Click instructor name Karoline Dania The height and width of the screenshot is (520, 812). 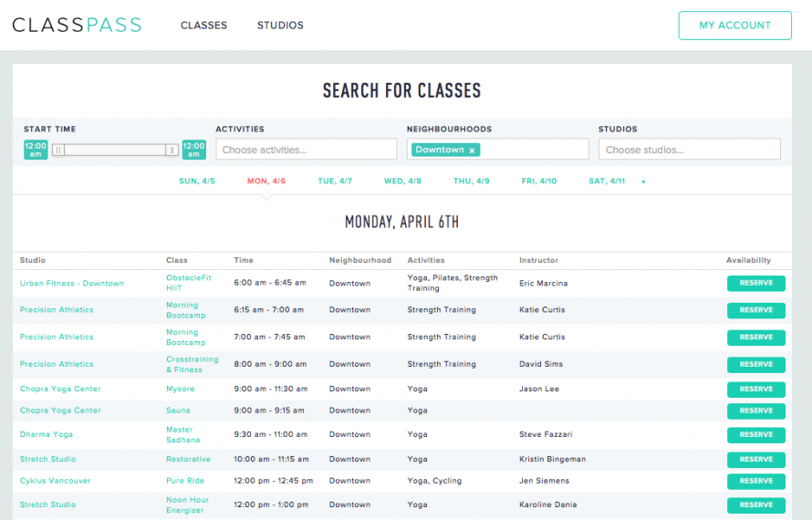coord(548,504)
